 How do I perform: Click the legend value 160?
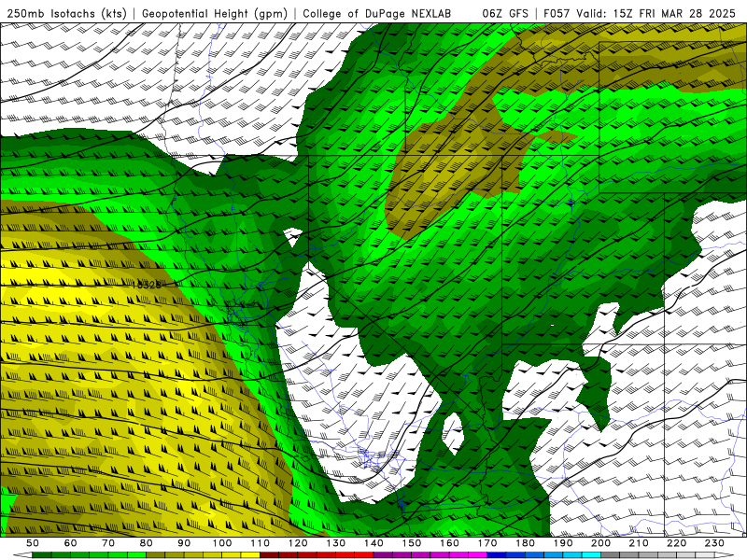(x=449, y=543)
